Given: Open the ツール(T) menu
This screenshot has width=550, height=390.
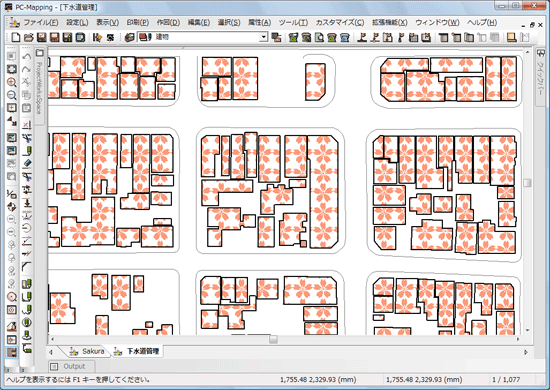Looking at the screenshot, I should click(x=293, y=22).
